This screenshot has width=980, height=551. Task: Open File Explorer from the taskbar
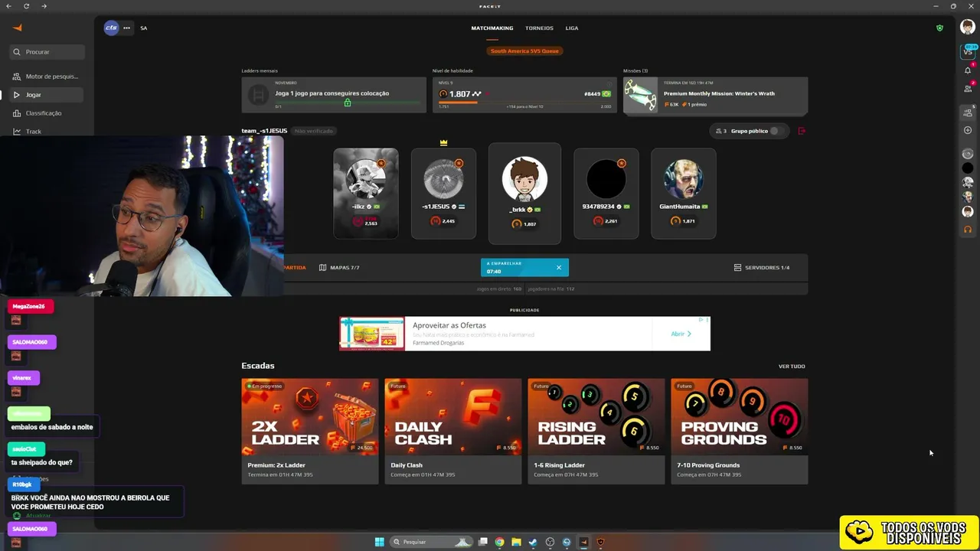516,542
